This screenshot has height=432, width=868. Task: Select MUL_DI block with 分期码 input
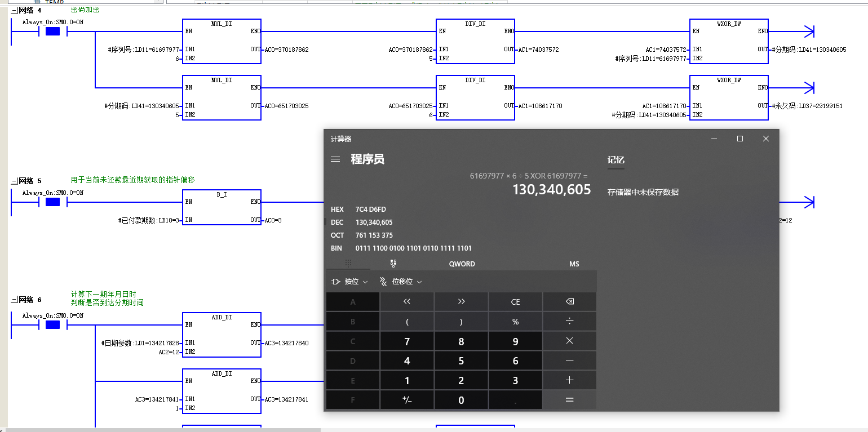222,97
